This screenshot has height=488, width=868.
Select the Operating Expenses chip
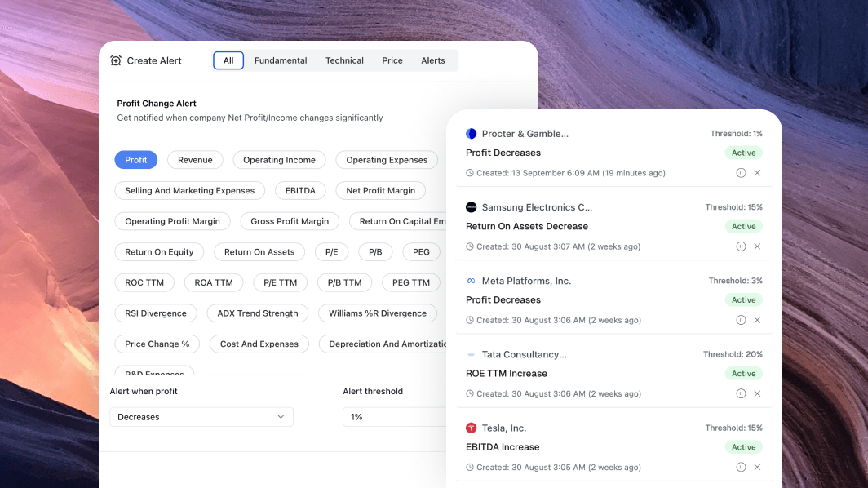387,160
